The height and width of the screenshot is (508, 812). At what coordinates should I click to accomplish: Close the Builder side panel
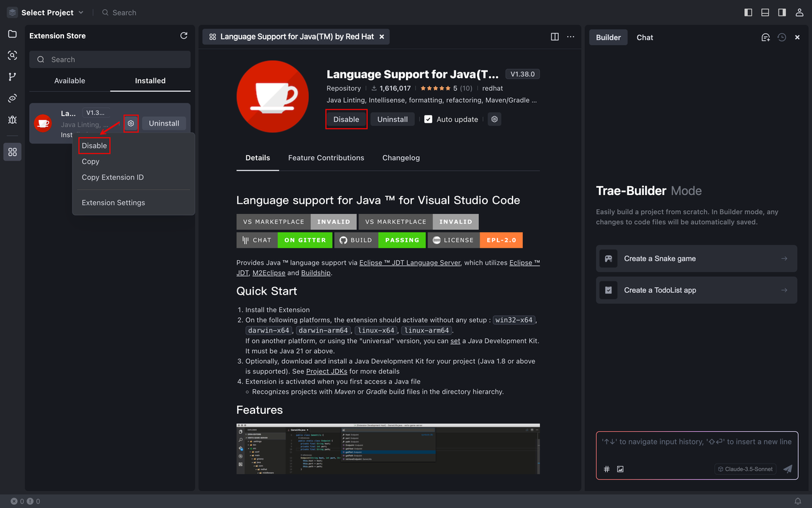(797, 37)
